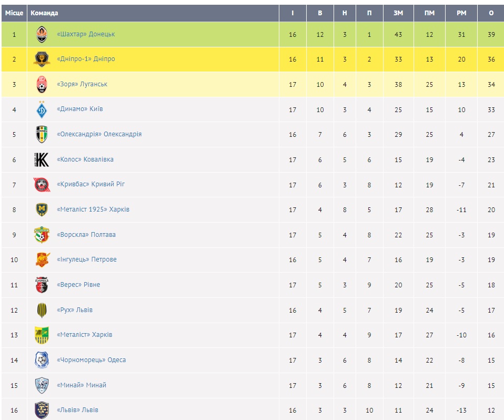Click the Zorya Luhansk club logo

(42, 85)
